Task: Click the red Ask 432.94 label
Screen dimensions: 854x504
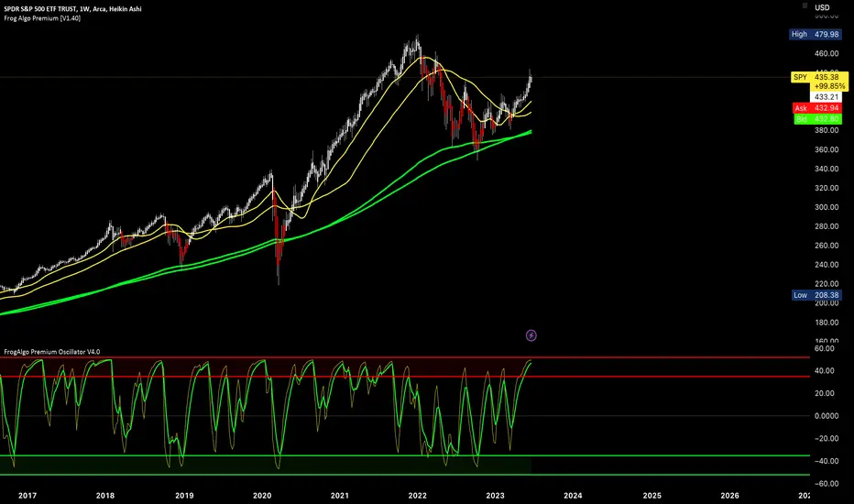Action: (817, 108)
